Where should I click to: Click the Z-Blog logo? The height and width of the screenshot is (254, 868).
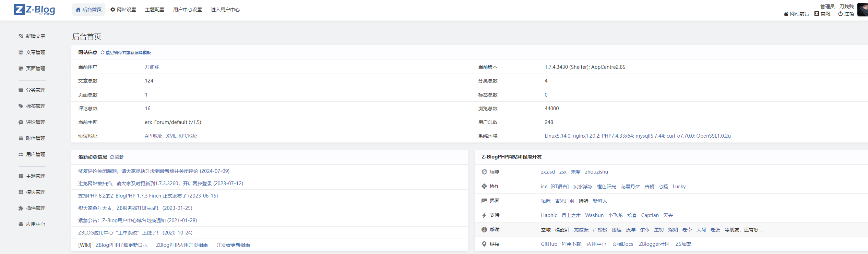click(x=34, y=10)
